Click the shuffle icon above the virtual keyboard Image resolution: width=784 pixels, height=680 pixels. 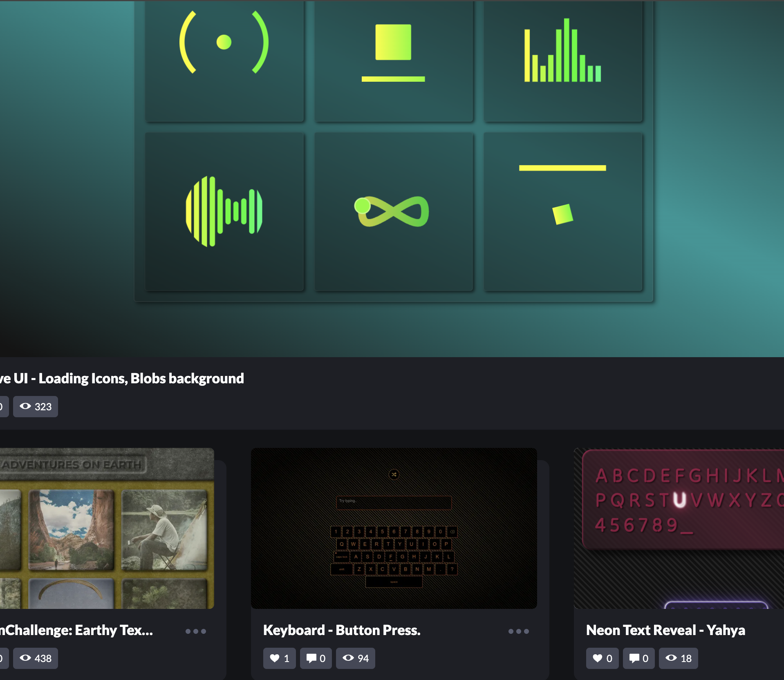point(394,475)
